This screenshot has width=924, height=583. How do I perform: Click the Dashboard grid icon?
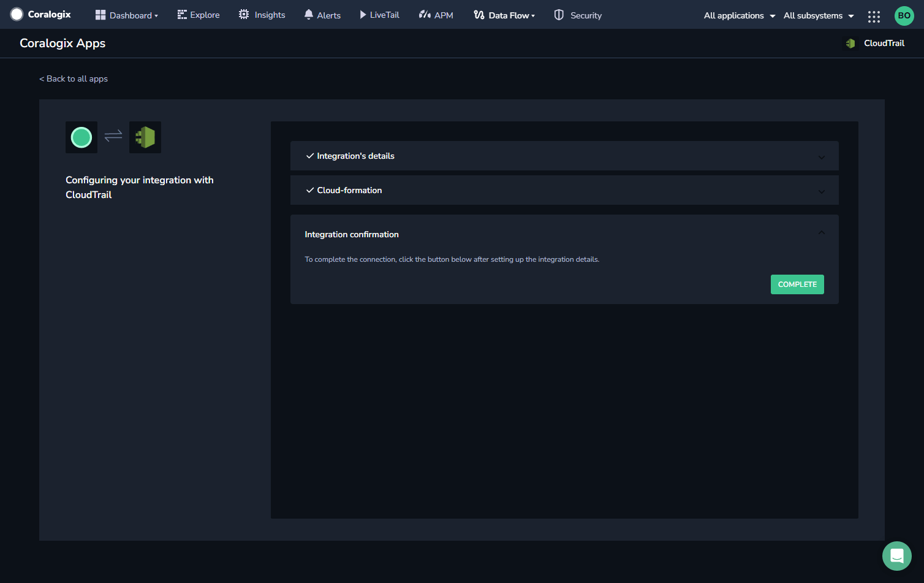pos(100,15)
